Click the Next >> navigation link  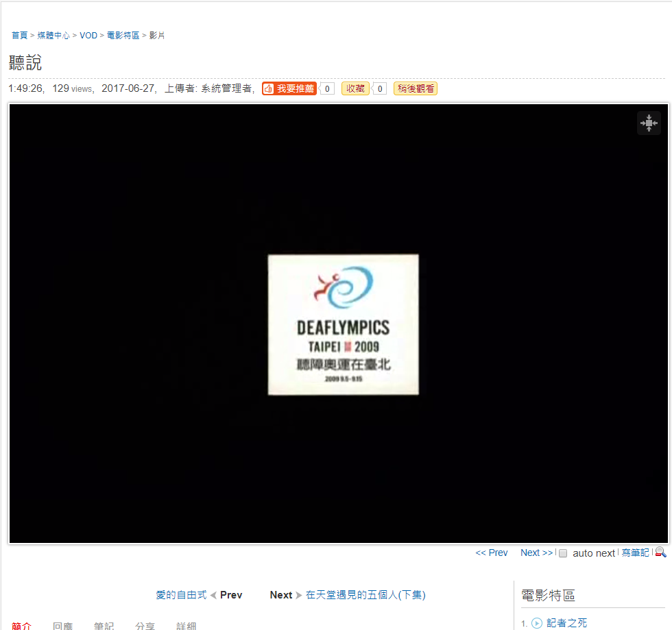point(536,553)
